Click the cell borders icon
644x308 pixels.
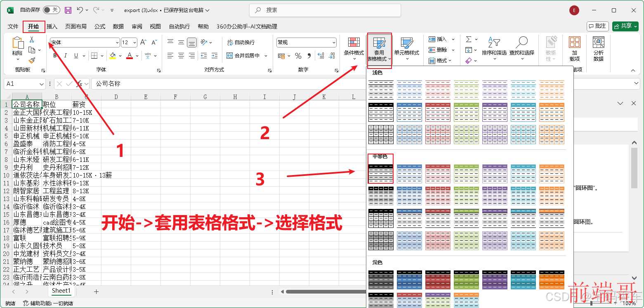94,55
